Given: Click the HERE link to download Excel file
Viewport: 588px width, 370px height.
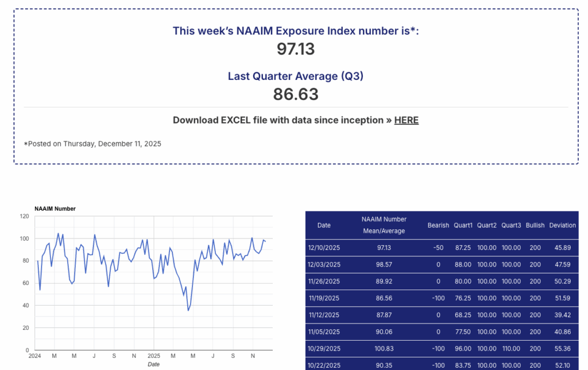Looking at the screenshot, I should (x=406, y=120).
